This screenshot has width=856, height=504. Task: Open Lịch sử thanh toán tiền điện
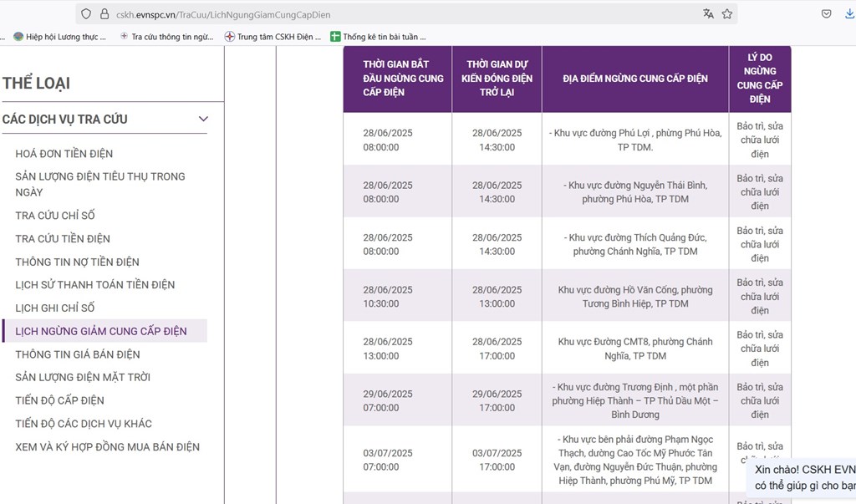coord(94,285)
